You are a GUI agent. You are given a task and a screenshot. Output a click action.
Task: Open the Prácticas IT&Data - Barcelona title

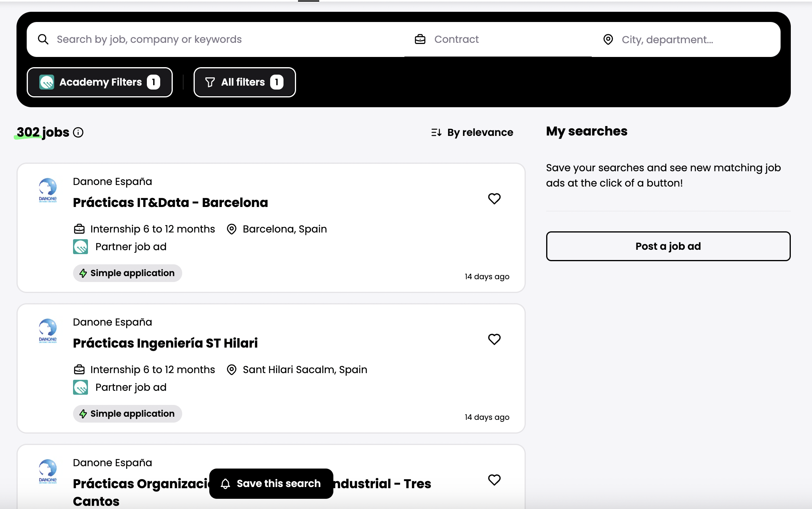click(x=170, y=203)
